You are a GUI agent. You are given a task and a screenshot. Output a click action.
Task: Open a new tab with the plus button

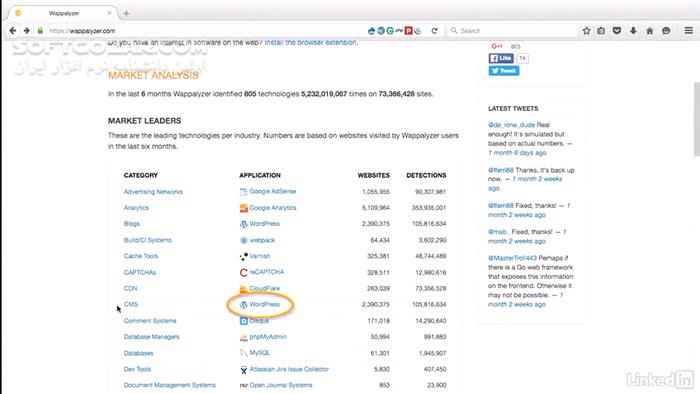coord(126,13)
